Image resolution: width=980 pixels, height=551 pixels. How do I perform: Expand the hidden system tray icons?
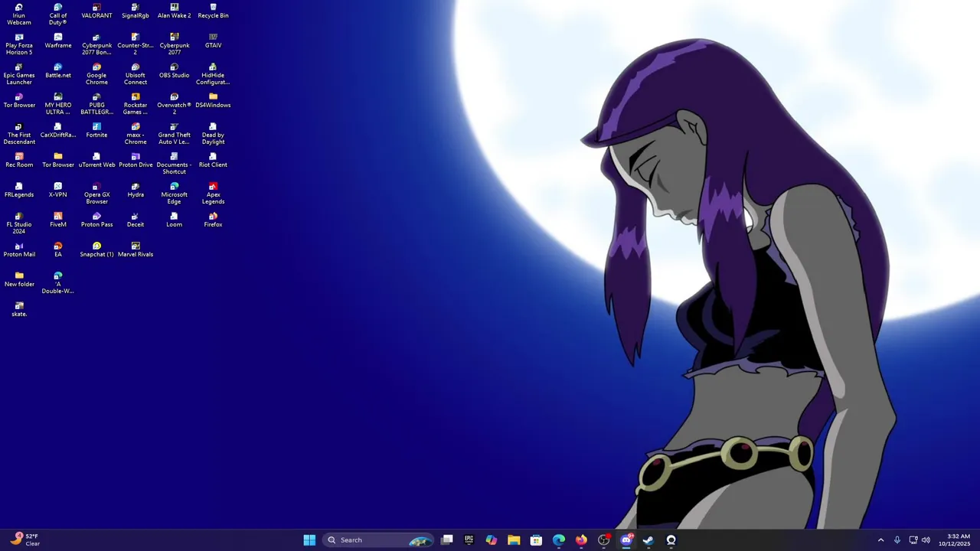pos(880,540)
